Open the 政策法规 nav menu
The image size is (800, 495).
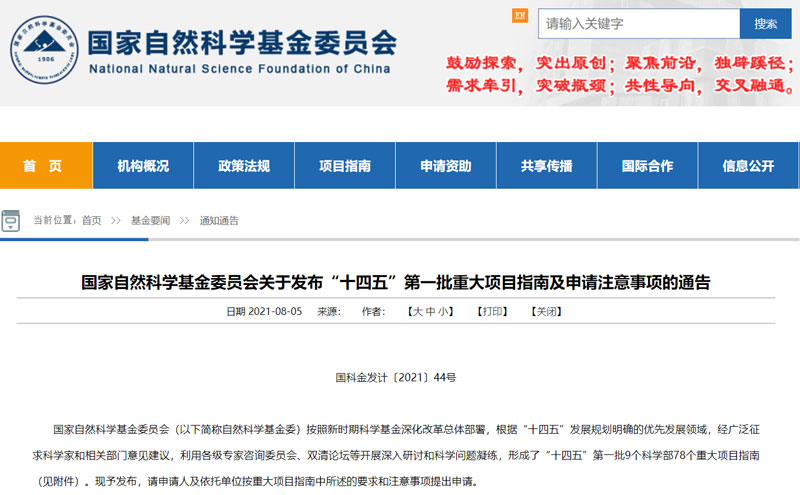tap(244, 165)
